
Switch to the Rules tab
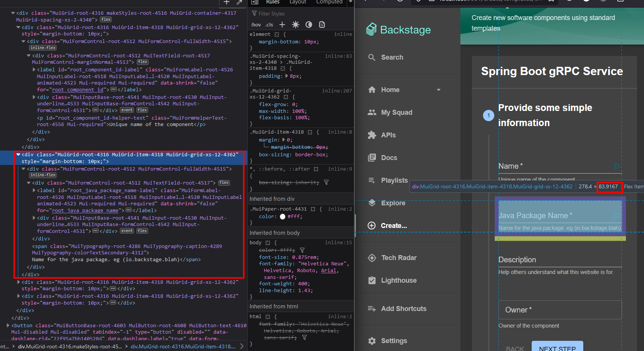tap(273, 2)
